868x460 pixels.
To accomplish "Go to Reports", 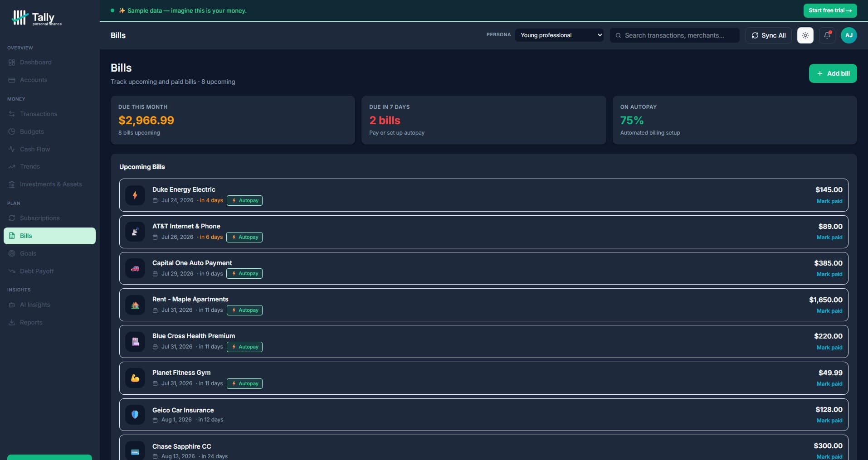I will [49, 322].
